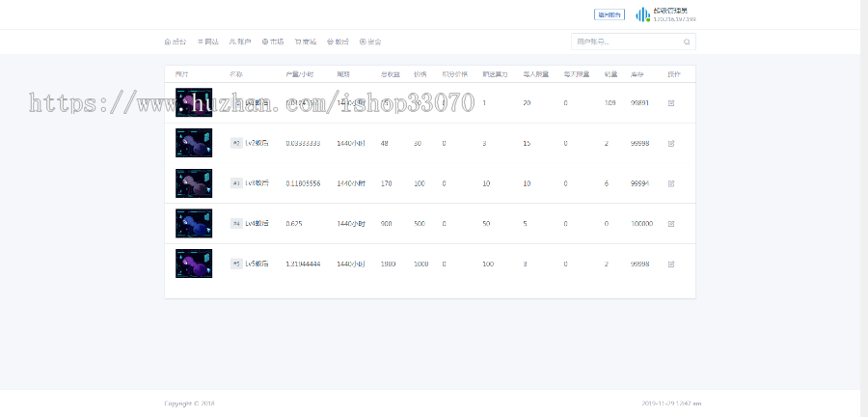
Task: Click the Lv4蚁后 product thumbnail
Action: click(x=194, y=223)
